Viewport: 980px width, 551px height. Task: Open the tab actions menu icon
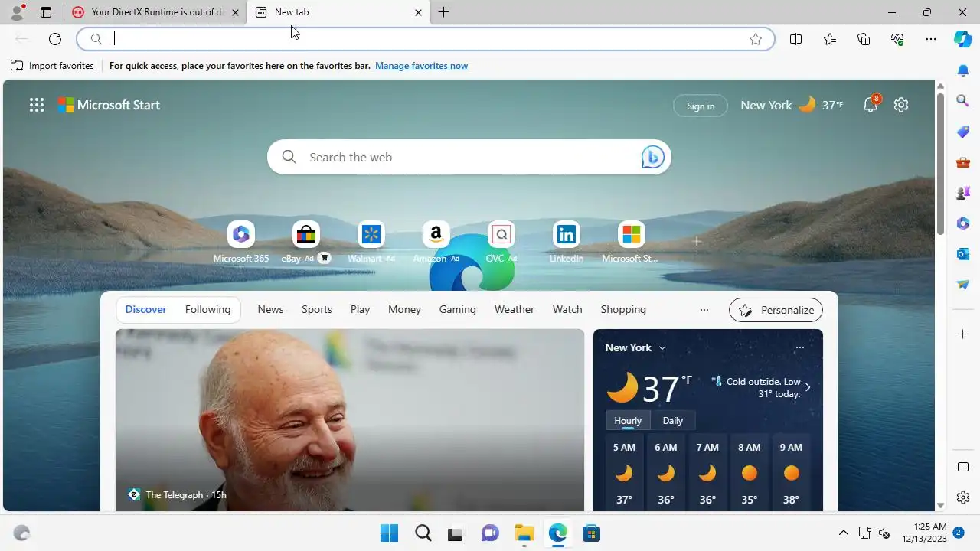pos(46,12)
